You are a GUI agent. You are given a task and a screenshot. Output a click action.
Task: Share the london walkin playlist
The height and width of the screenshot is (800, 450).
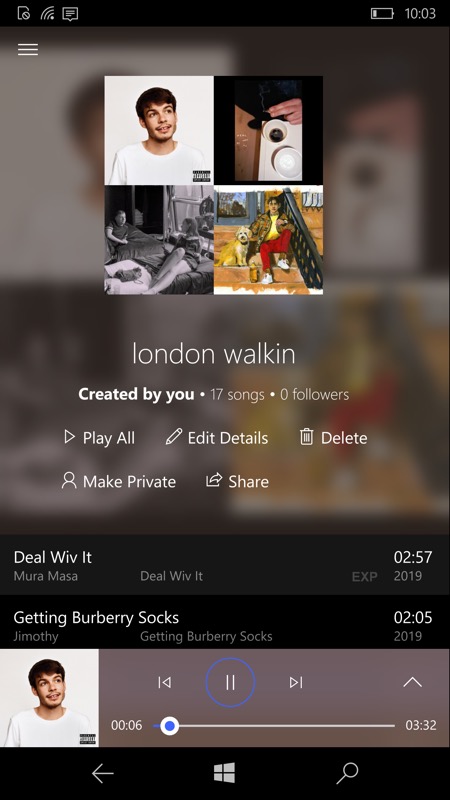tap(237, 481)
